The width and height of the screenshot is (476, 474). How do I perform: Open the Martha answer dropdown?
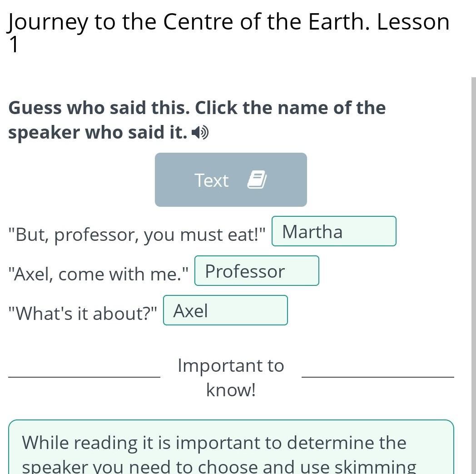(334, 231)
